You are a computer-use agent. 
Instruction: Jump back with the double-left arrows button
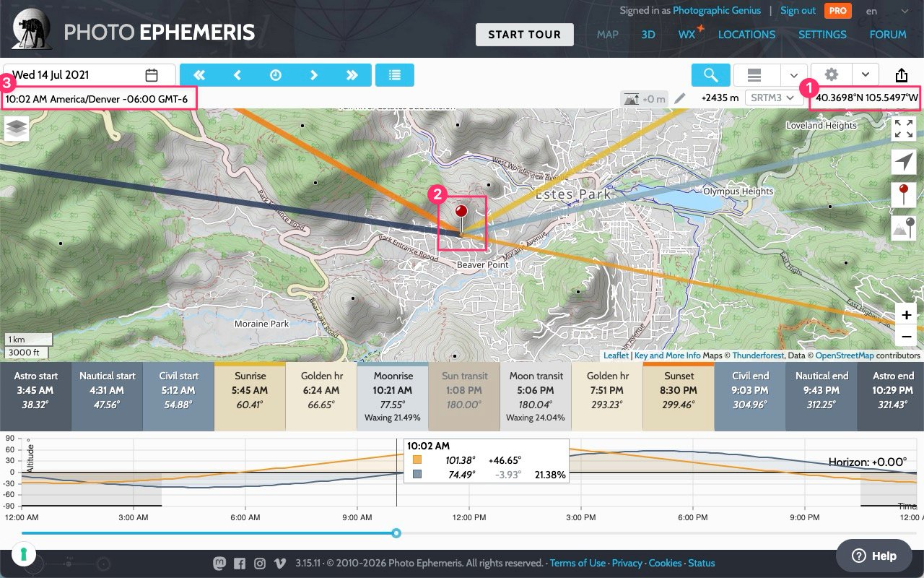pyautogui.click(x=199, y=75)
